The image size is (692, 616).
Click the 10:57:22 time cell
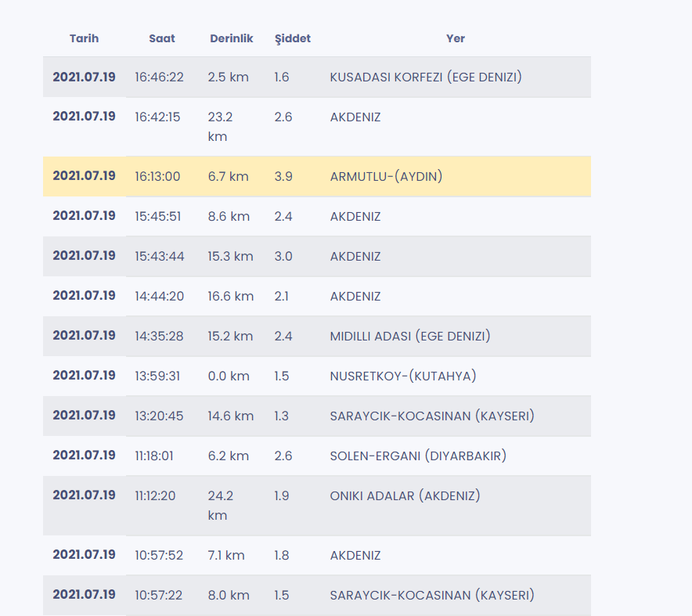point(158,595)
